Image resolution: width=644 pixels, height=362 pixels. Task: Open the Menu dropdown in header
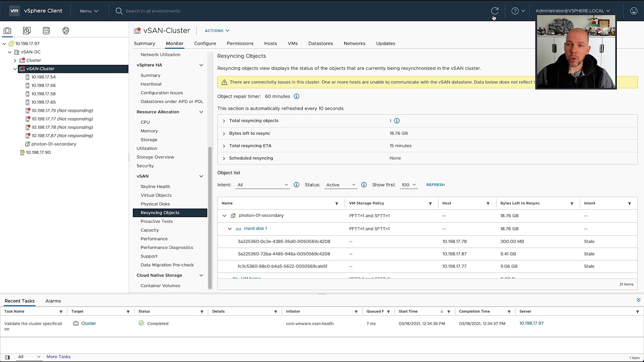(x=89, y=11)
